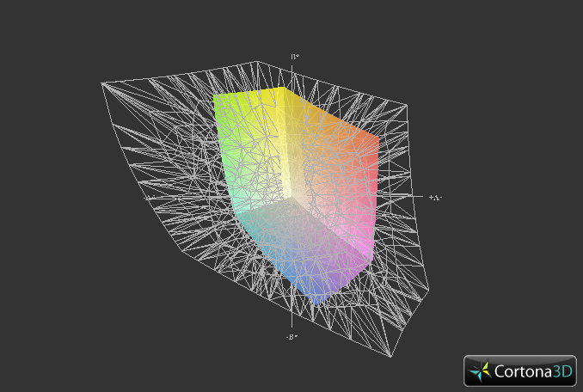The image size is (583, 392).
Task: Click the wireframe's top-left corner vertex
Action: (102, 83)
